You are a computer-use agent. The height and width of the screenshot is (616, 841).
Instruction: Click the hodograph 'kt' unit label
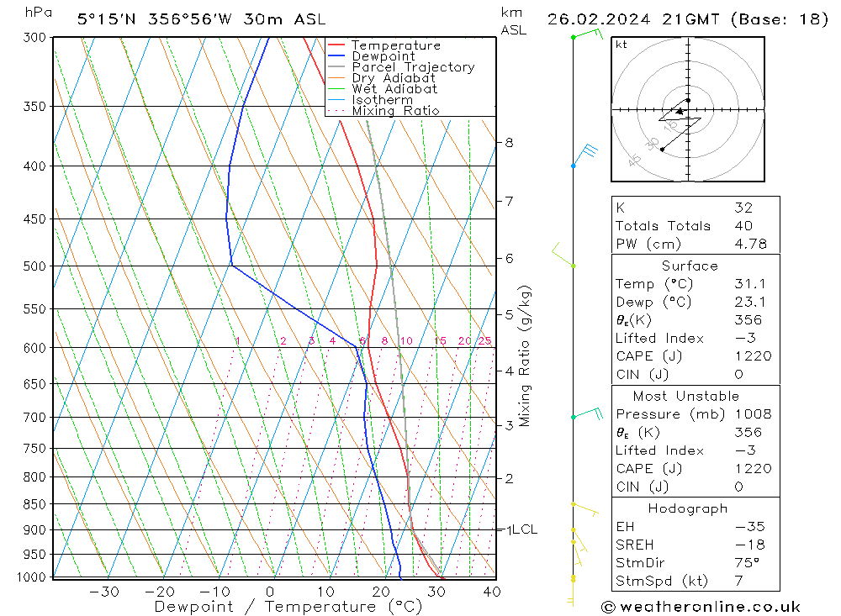pyautogui.click(x=621, y=45)
